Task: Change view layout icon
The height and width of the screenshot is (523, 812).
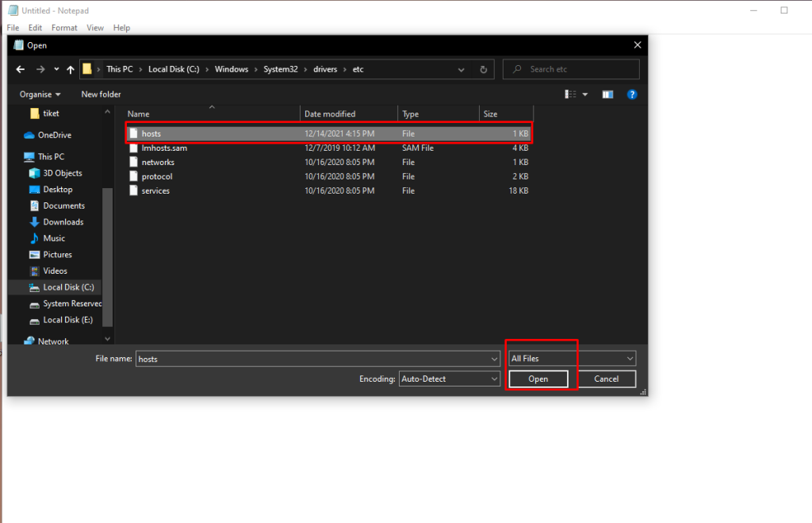Action: [570, 94]
